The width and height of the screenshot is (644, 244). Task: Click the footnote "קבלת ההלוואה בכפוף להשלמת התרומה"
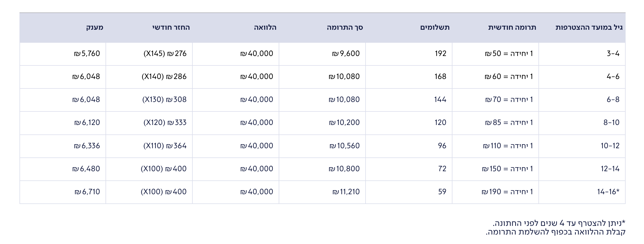(x=555, y=232)
